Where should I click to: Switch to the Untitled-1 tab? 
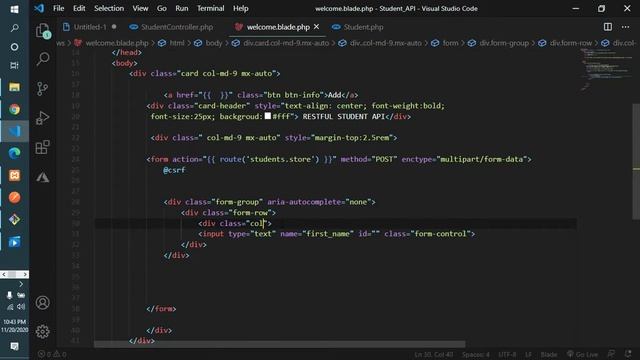90,27
